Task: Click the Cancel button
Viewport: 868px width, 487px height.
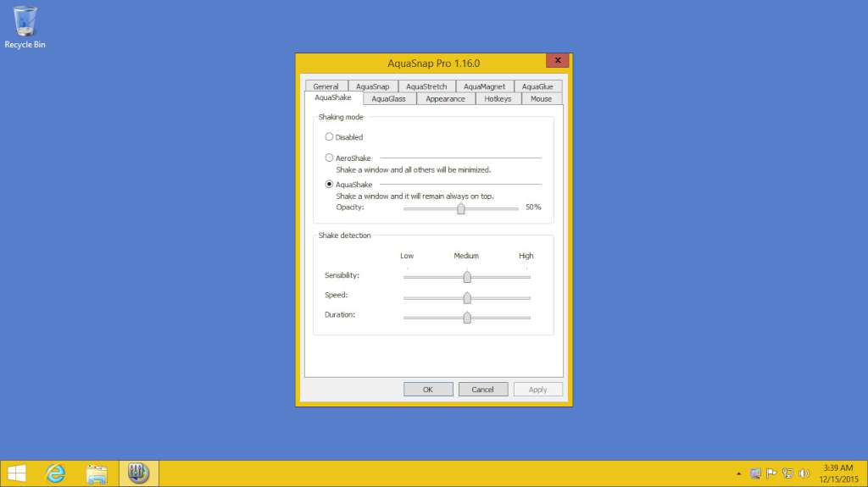Action: (x=482, y=390)
